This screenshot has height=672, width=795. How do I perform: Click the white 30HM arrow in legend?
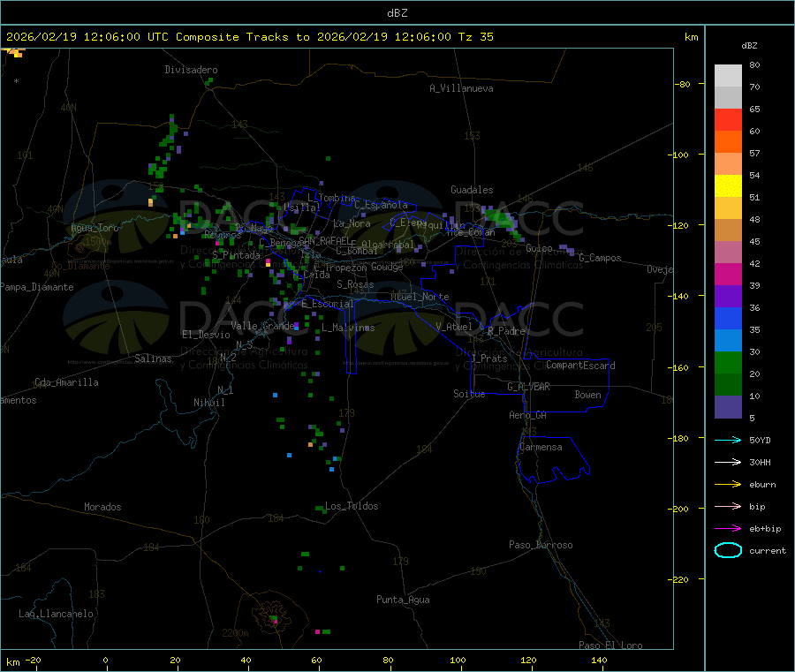pos(728,462)
